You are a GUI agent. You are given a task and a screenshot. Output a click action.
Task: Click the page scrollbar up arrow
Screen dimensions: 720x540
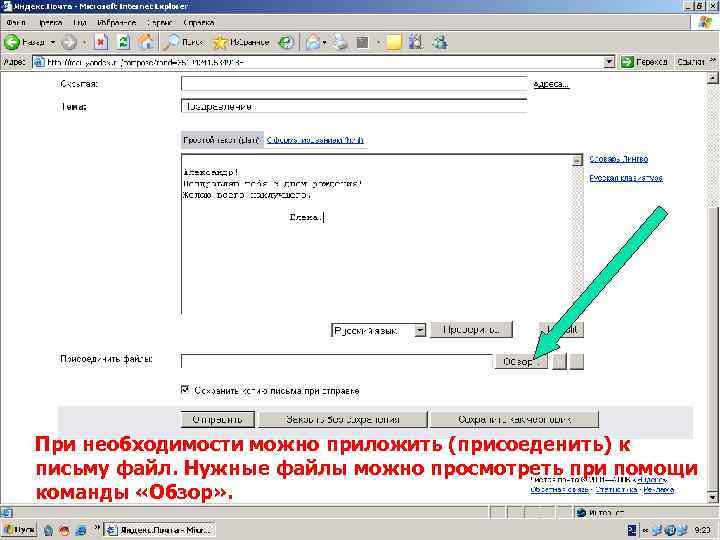click(712, 79)
